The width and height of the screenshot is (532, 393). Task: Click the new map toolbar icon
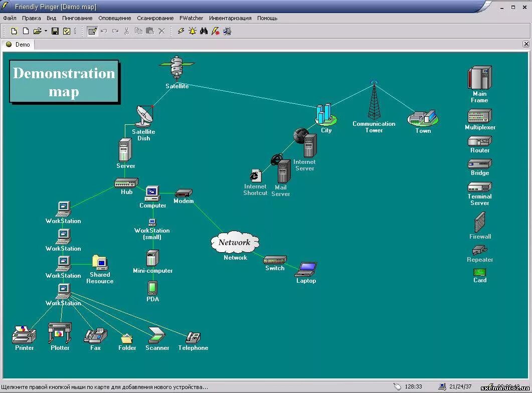pos(14,31)
